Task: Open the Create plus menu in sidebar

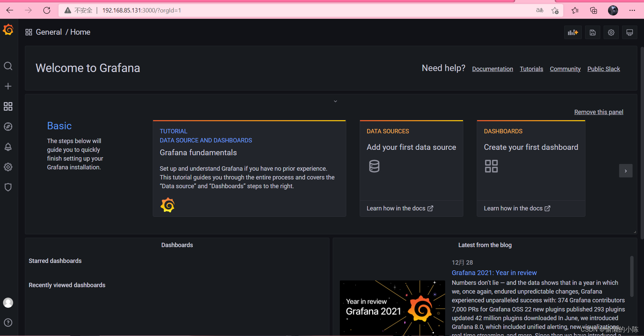Action: tap(8, 86)
